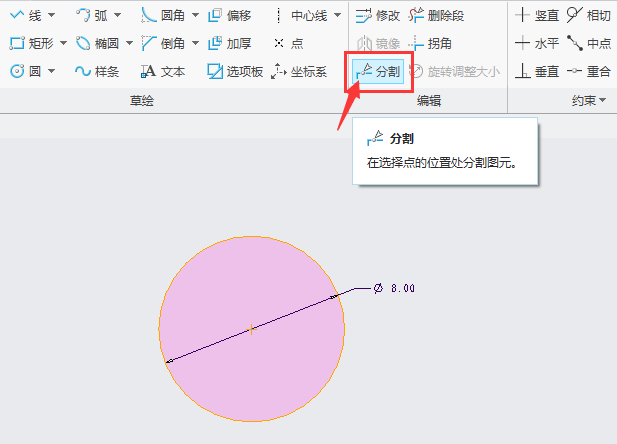Viewport: 617px width, 444px height.
Task: Select the Text (文本) tool
Action: tap(163, 72)
